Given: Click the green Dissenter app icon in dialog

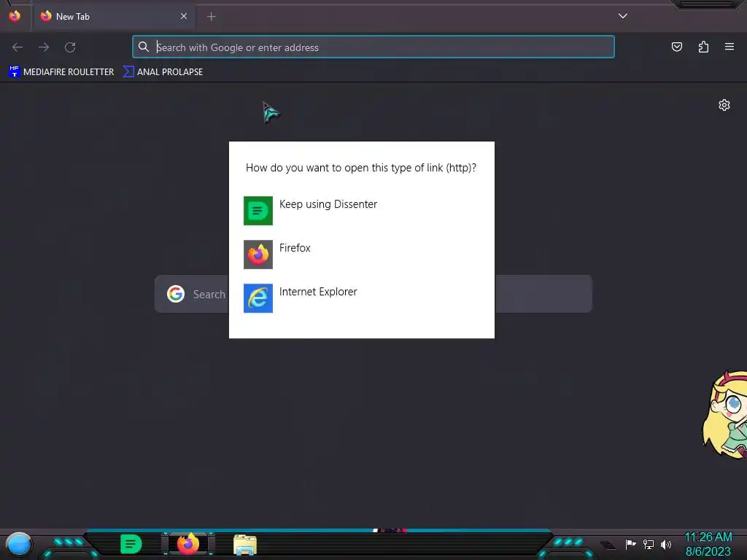Looking at the screenshot, I should click(x=258, y=211).
